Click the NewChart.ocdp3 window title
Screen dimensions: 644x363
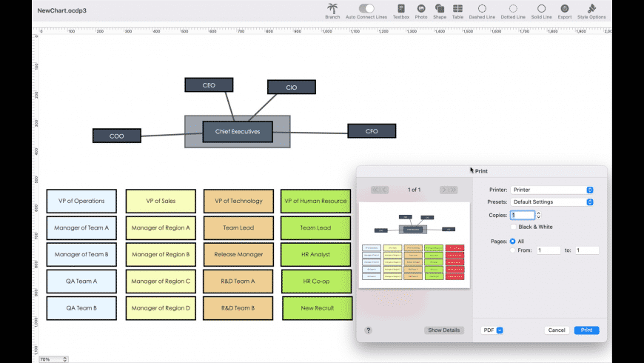[62, 10]
